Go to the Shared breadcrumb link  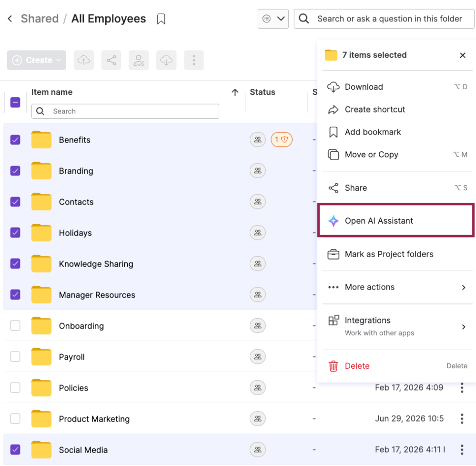(x=40, y=19)
